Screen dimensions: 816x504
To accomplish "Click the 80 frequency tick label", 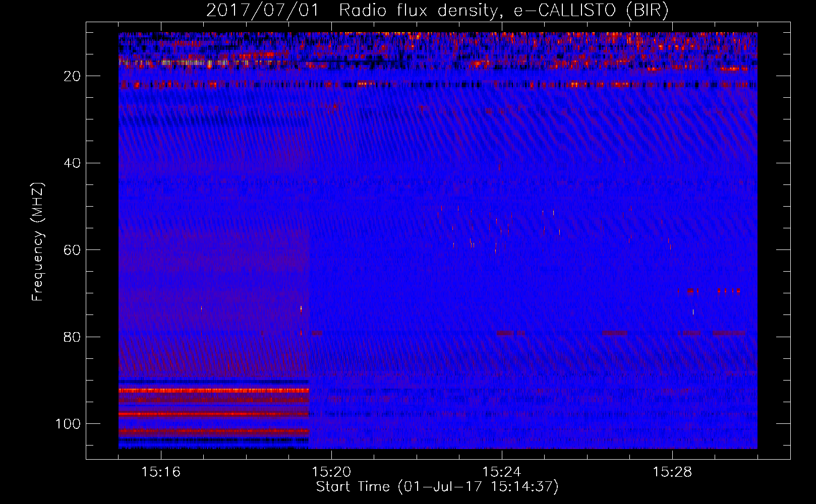I will 72,337.
